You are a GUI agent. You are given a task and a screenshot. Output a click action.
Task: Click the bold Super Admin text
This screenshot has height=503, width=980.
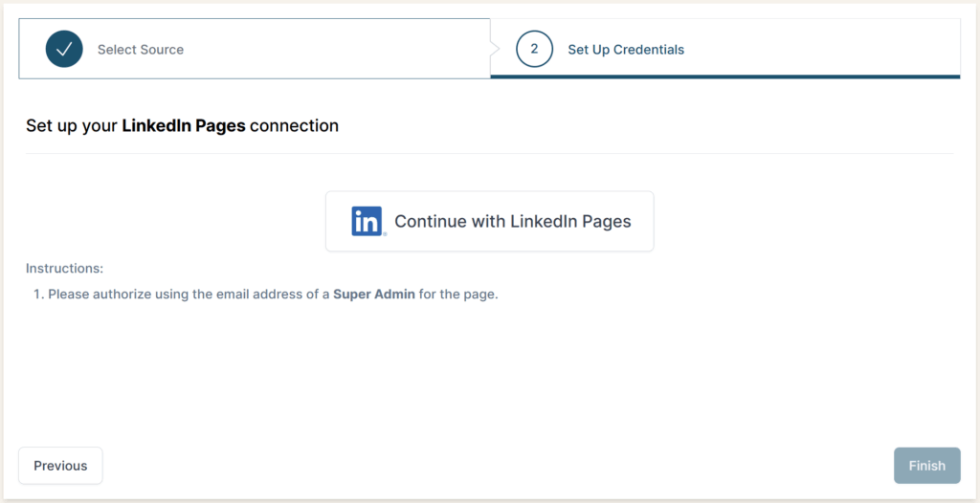(x=374, y=295)
